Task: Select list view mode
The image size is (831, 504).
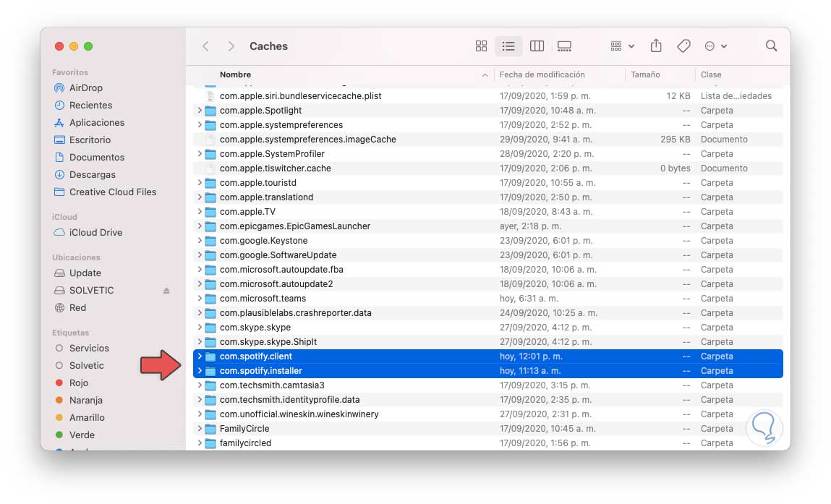Action: (x=508, y=46)
